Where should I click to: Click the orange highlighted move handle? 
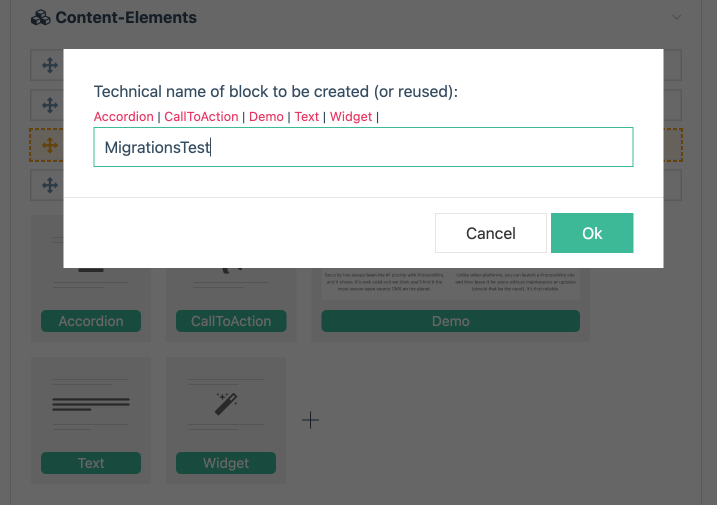[x=47, y=146]
